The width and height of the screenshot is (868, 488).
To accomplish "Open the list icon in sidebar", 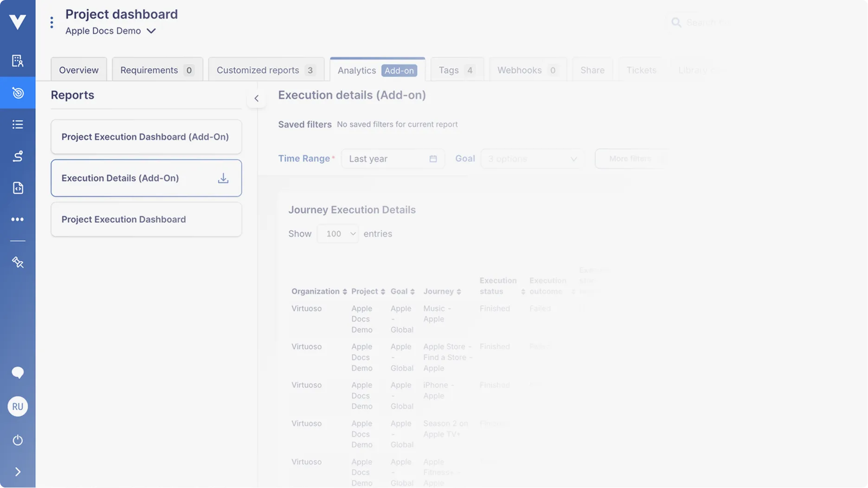I will coord(18,124).
